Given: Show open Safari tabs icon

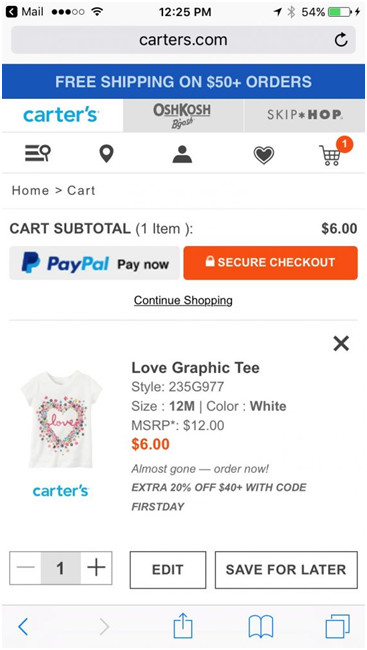Looking at the screenshot, I should pos(338,626).
